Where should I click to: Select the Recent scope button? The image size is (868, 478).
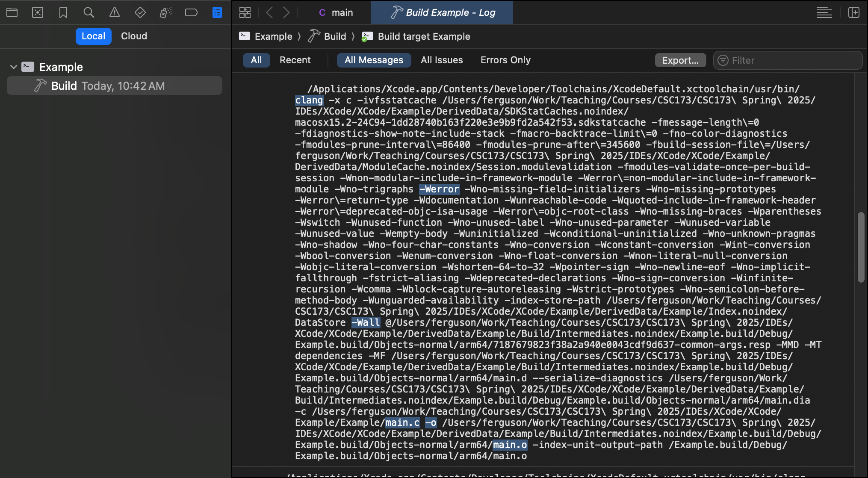[x=295, y=60]
